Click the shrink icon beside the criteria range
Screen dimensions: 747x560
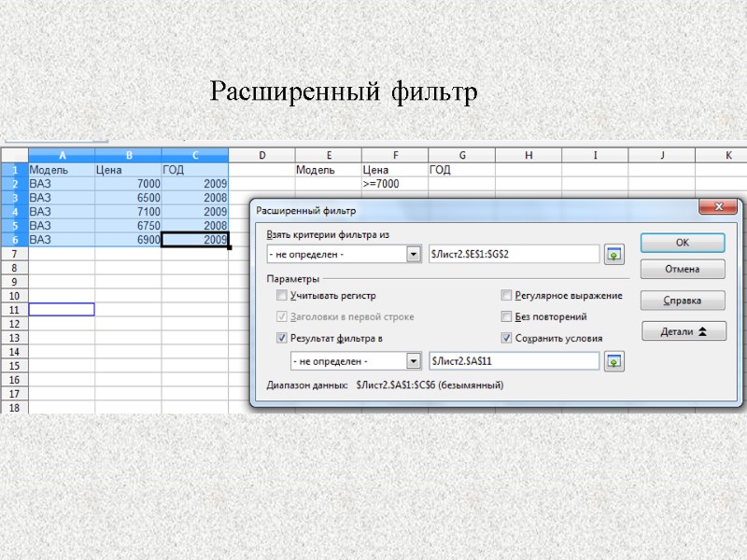tap(614, 254)
